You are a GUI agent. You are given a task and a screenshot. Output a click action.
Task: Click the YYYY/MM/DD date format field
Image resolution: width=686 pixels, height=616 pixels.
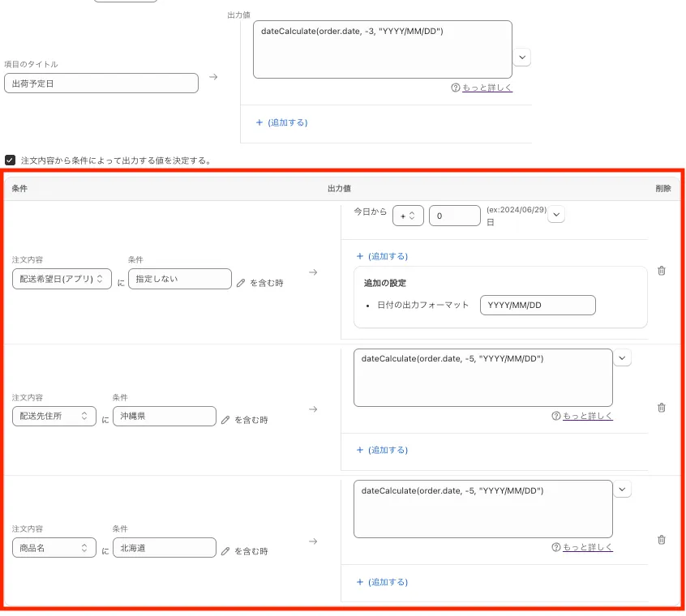coord(537,305)
